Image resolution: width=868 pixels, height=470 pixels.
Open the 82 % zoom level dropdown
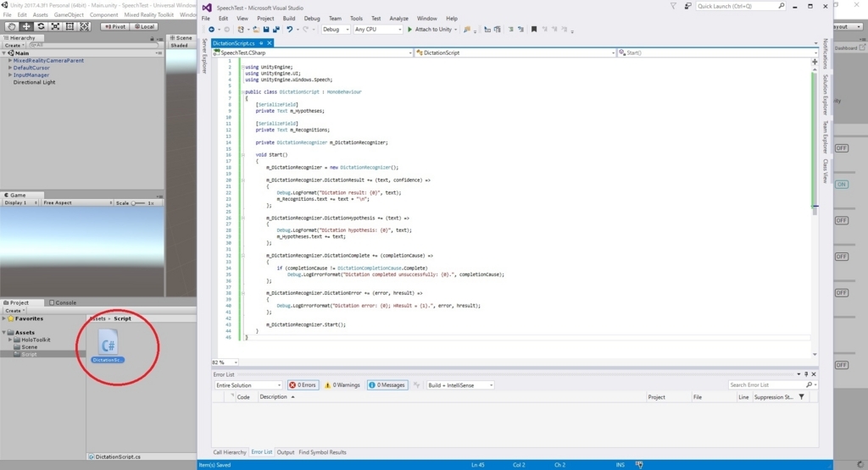(225, 362)
